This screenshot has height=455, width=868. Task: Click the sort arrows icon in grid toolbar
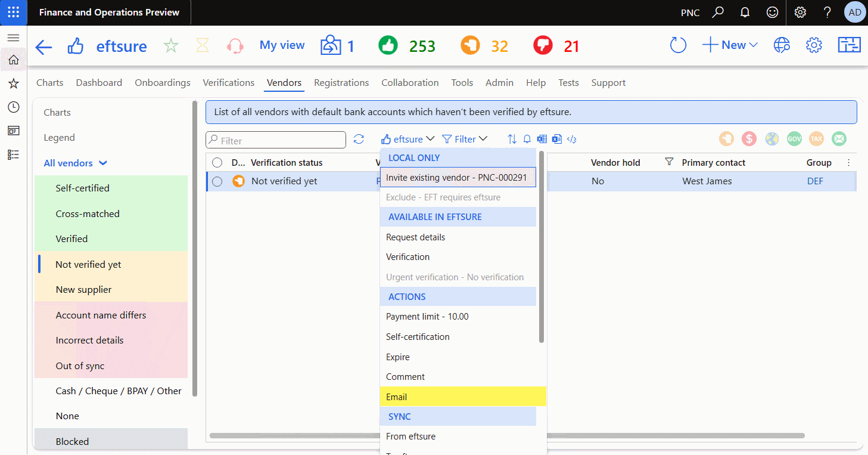pos(512,139)
